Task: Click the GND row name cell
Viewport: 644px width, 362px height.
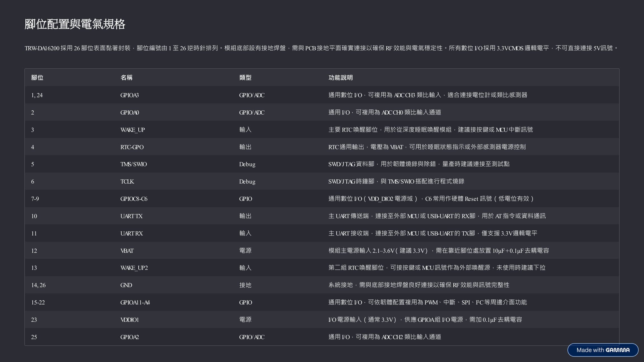Action: point(126,285)
